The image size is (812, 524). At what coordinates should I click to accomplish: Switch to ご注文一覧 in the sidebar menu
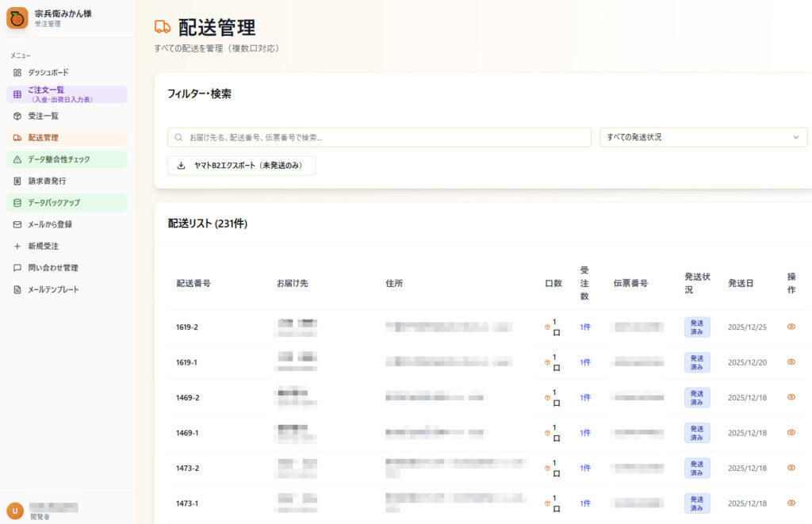pyautogui.click(x=16, y=94)
